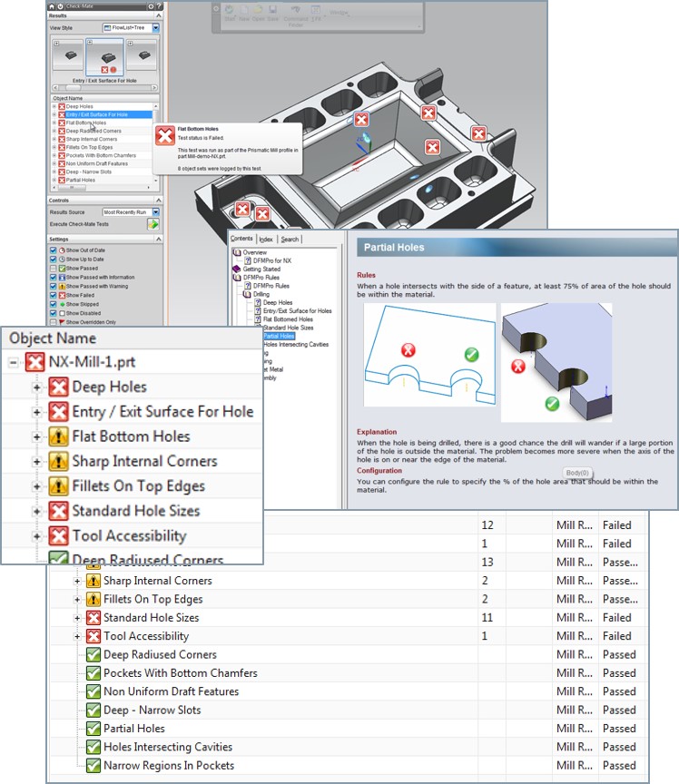Click failed icon beside Partial Holes in small Check-Mate list
The height and width of the screenshot is (784, 679).
[62, 180]
